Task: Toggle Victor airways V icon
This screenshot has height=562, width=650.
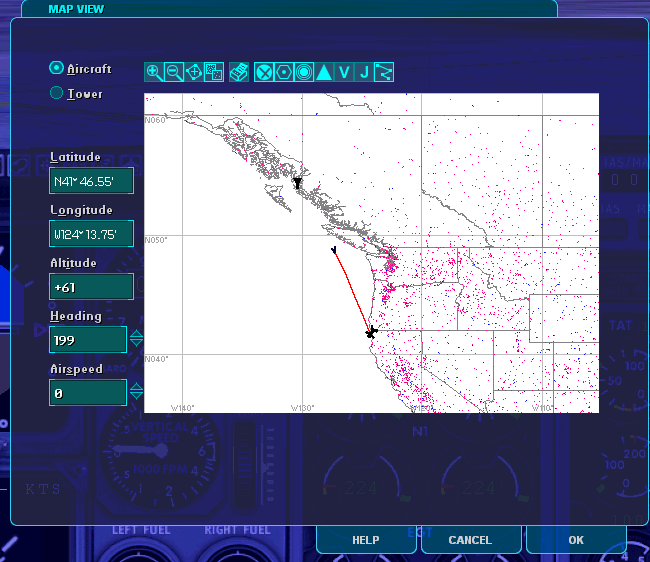Action: 344,72
